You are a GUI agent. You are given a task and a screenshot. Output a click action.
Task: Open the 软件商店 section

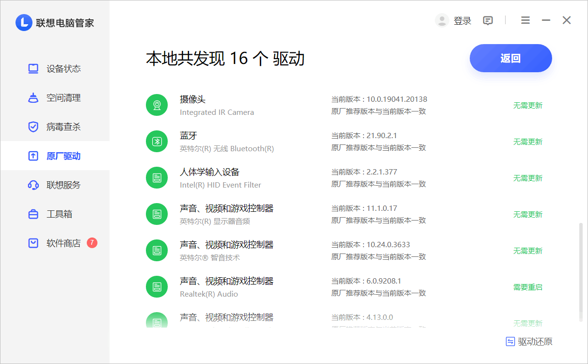55,243
